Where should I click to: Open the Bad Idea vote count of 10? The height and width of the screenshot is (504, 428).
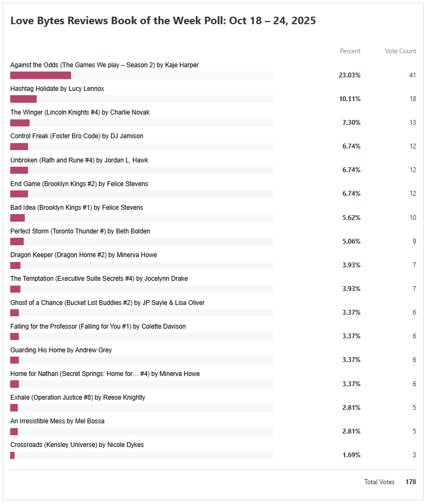pos(412,218)
